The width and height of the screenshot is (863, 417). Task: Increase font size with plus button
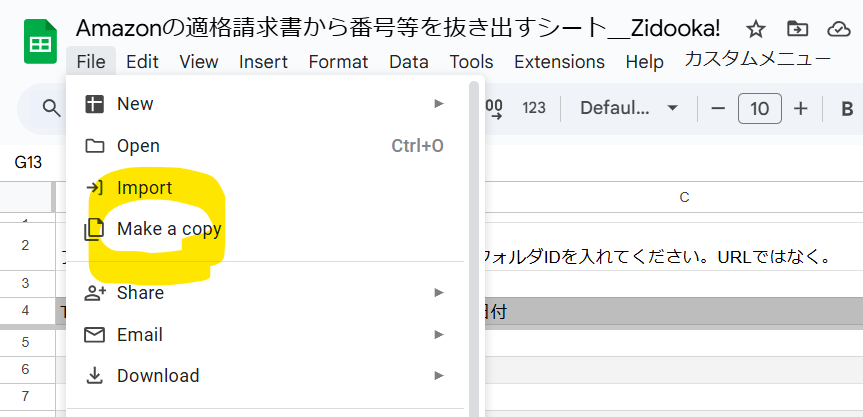point(800,108)
